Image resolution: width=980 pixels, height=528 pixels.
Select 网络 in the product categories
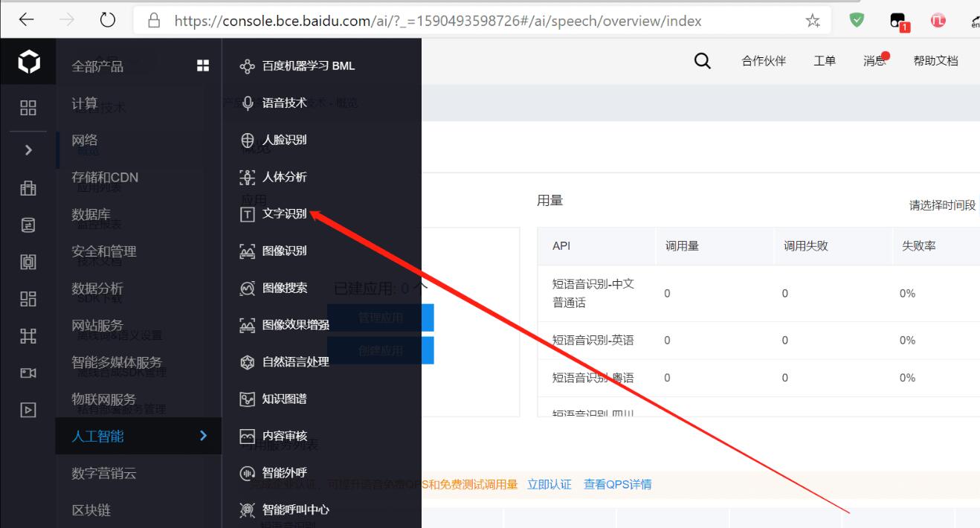coord(84,141)
